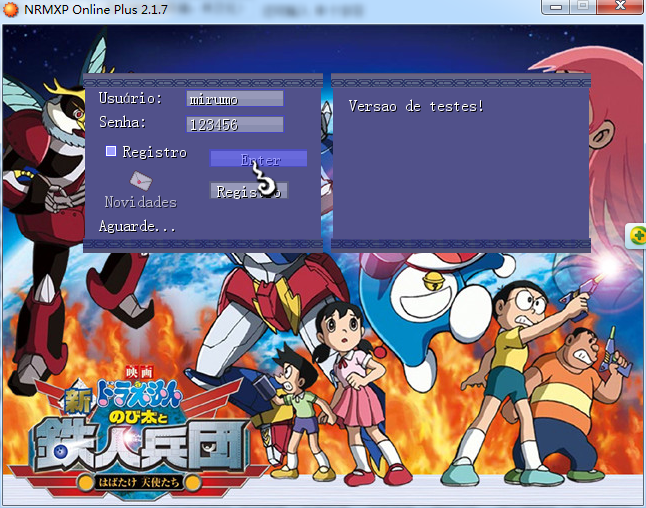
Task: Close the NRMXP Online Plus window
Action: (x=620, y=6)
